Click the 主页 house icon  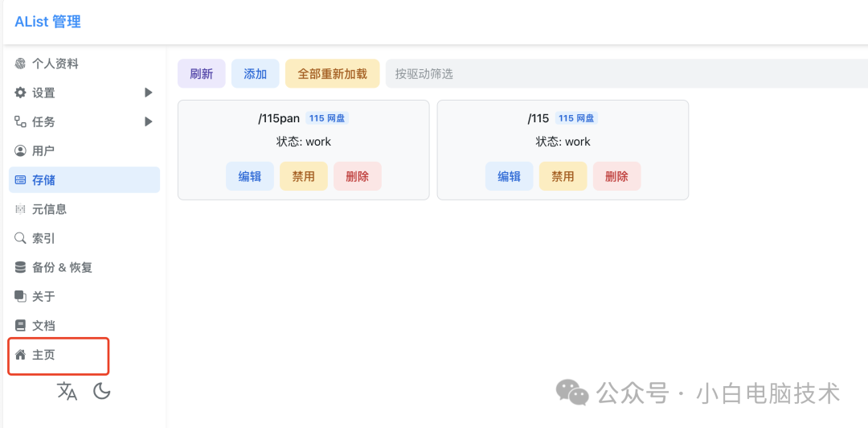[x=20, y=354]
